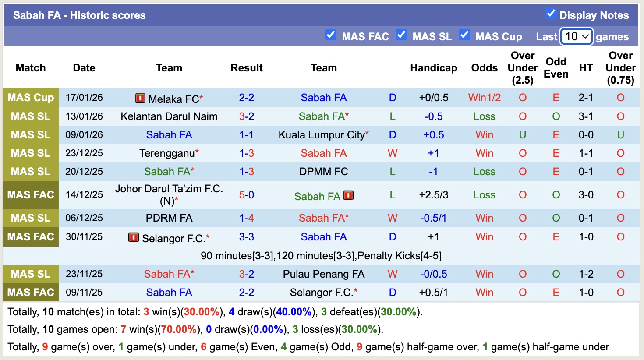Image resolution: width=644 pixels, height=360 pixels.
Task: Uncheck the MAS FAC filter
Action: pyautogui.click(x=331, y=35)
